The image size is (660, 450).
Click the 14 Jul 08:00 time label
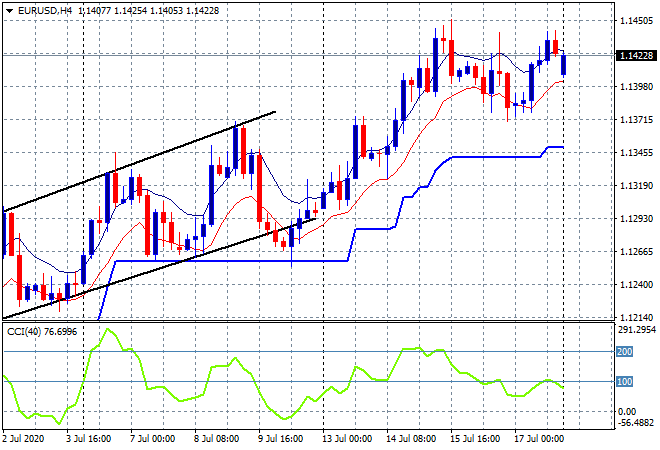tap(411, 439)
